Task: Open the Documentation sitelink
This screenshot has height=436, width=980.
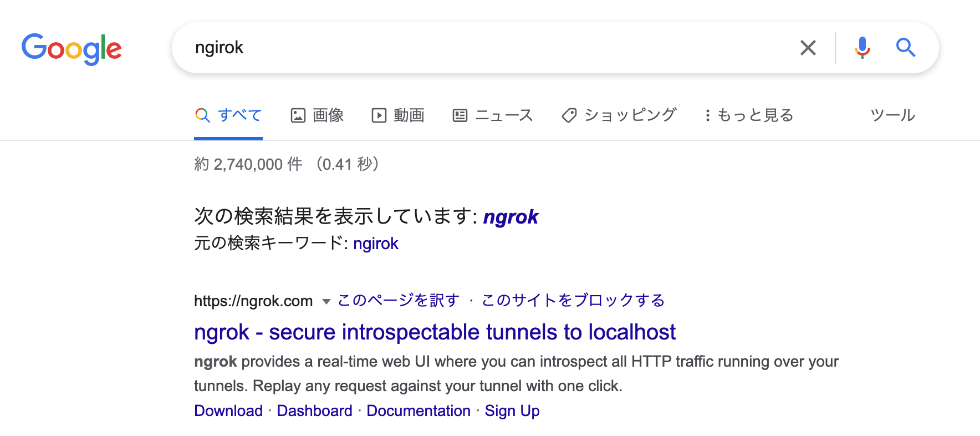Action: pyautogui.click(x=418, y=411)
